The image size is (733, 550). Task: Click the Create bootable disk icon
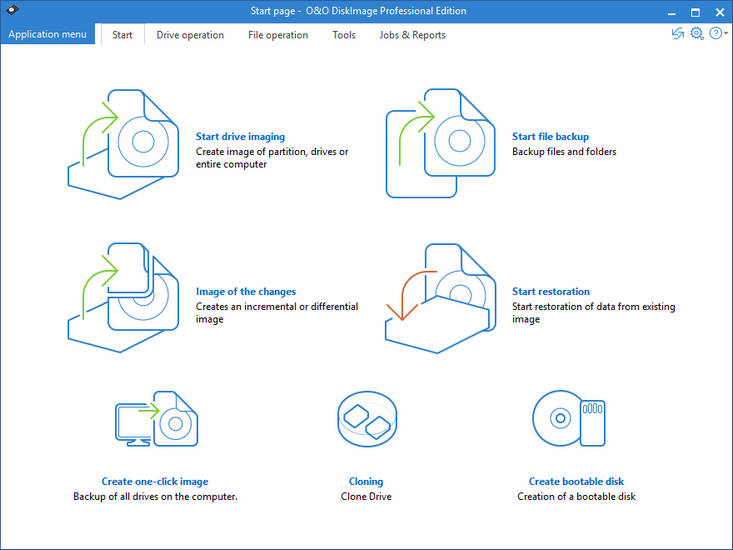pos(568,418)
